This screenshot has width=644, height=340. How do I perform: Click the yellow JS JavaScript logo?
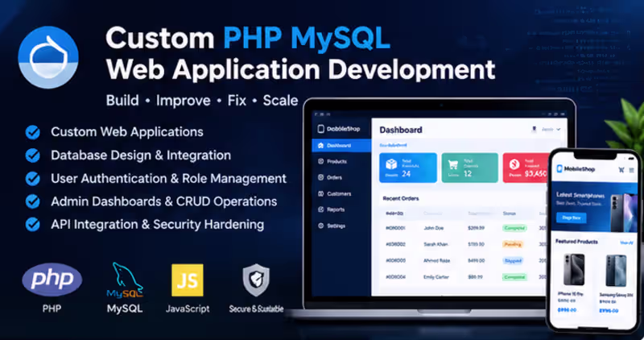pyautogui.click(x=188, y=280)
